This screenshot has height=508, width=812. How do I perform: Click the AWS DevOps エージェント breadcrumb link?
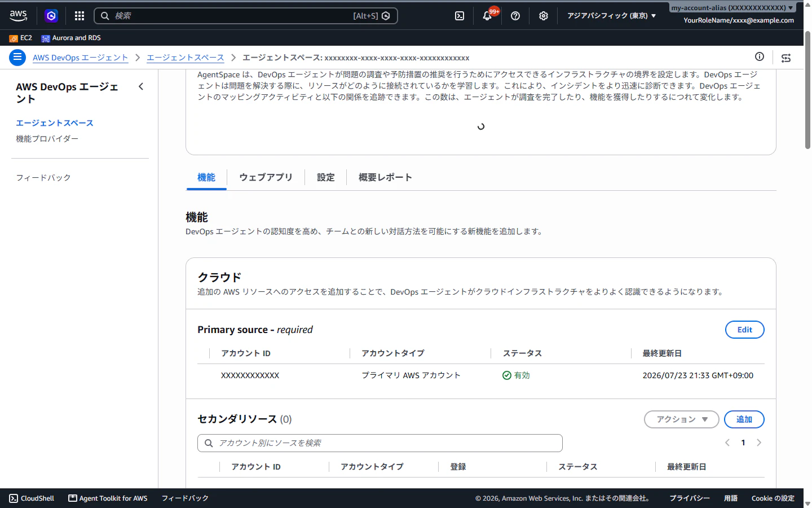[x=81, y=58]
